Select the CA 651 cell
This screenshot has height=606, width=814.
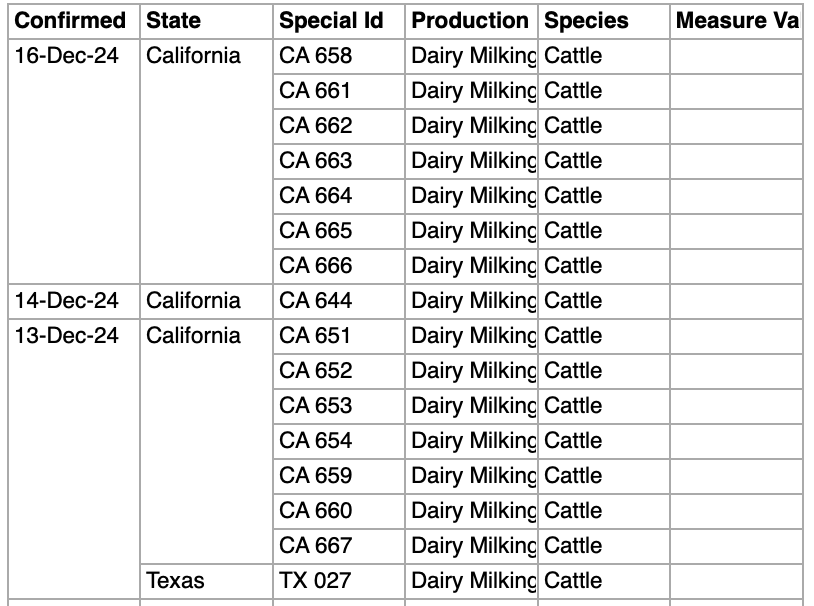point(316,336)
